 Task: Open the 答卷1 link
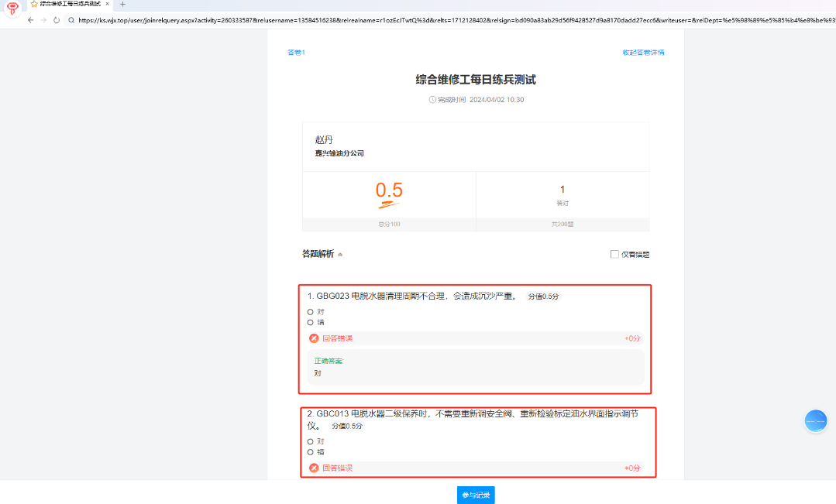coord(296,53)
